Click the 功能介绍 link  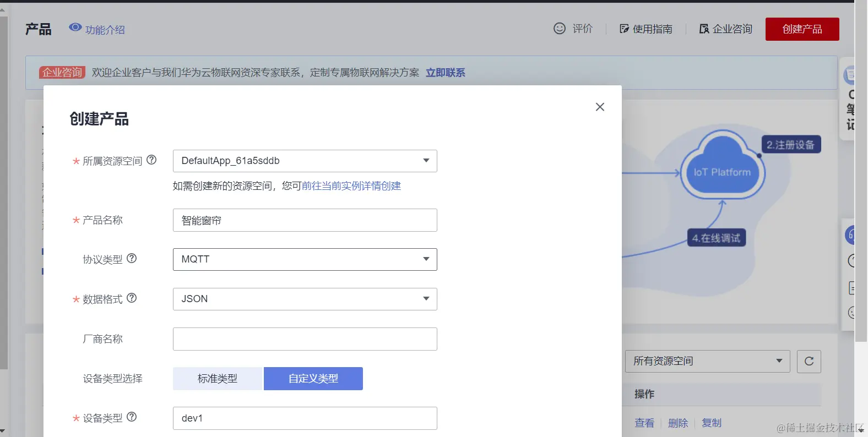click(x=105, y=30)
